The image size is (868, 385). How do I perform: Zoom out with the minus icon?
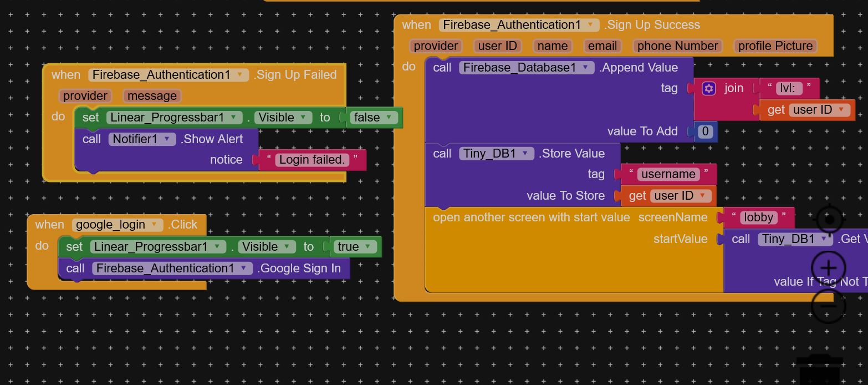click(828, 306)
